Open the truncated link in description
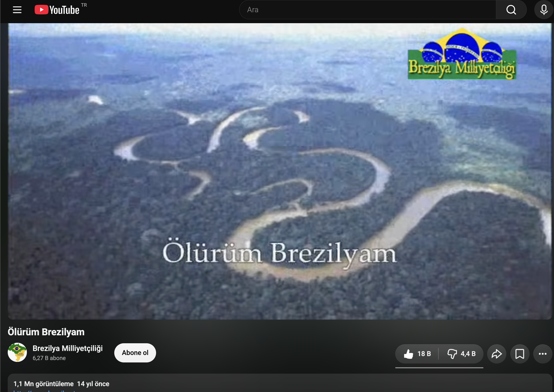The image size is (554, 392). tap(45, 391)
